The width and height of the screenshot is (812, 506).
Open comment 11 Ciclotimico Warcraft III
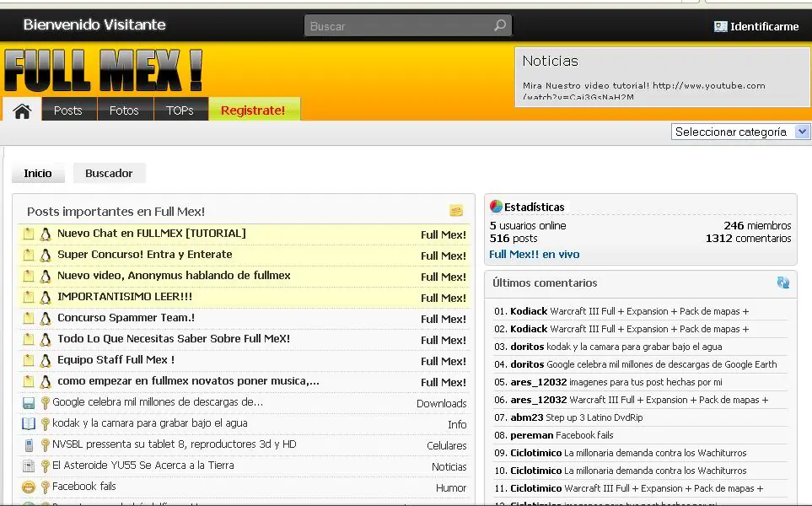[629, 488]
